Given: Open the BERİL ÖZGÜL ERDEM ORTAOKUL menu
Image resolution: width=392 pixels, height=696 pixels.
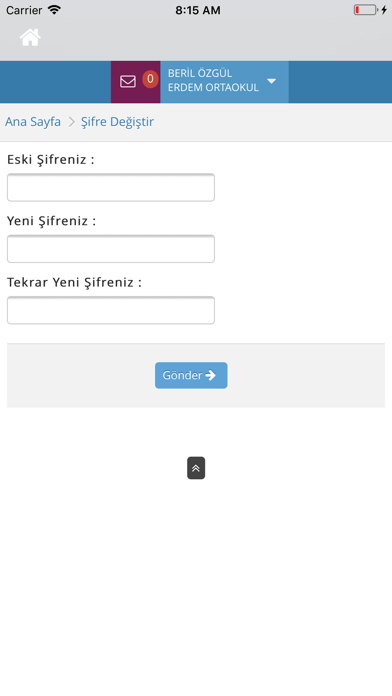Looking at the screenshot, I should pos(224,82).
